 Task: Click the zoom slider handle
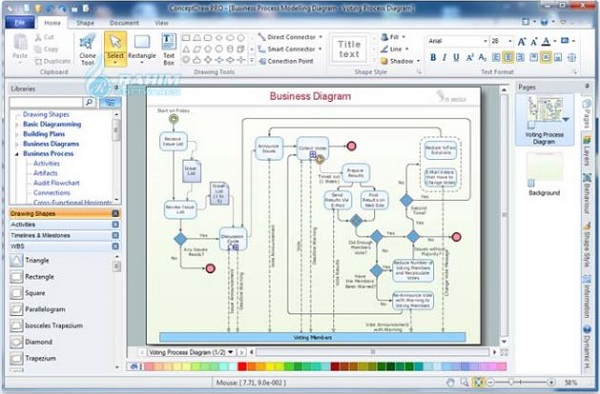511,382
